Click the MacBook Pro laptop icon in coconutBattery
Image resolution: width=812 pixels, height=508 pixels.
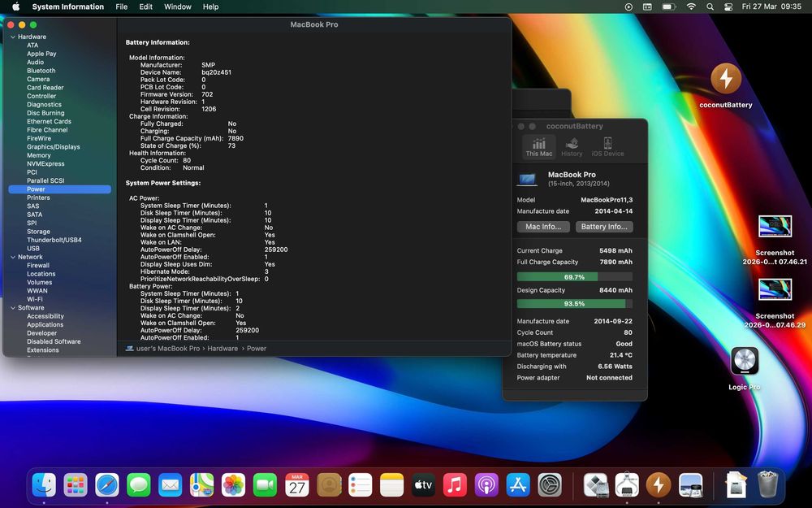(527, 180)
